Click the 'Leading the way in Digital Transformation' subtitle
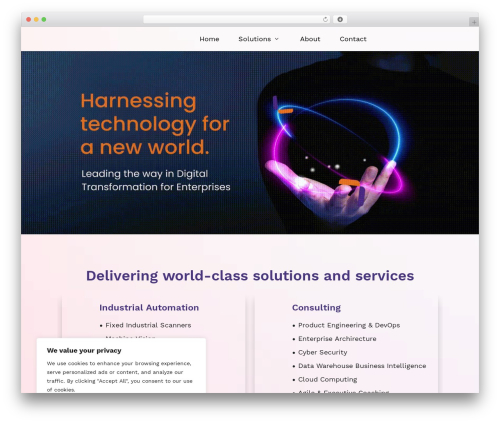 click(156, 180)
